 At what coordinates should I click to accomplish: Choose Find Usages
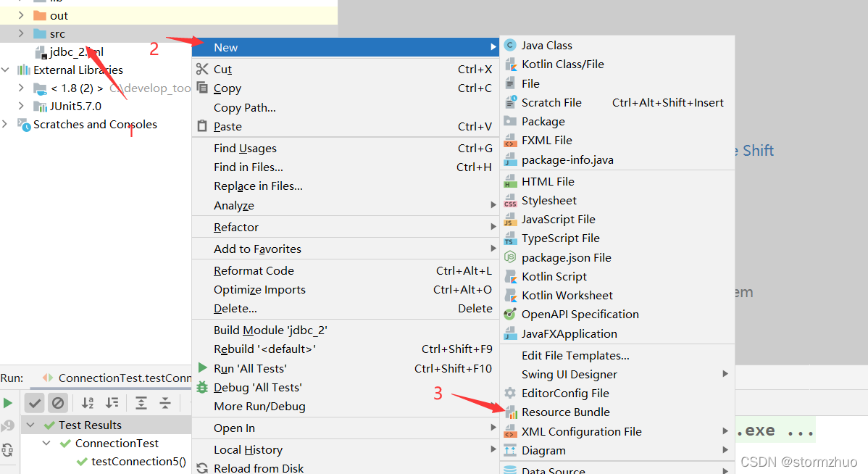[346, 149]
